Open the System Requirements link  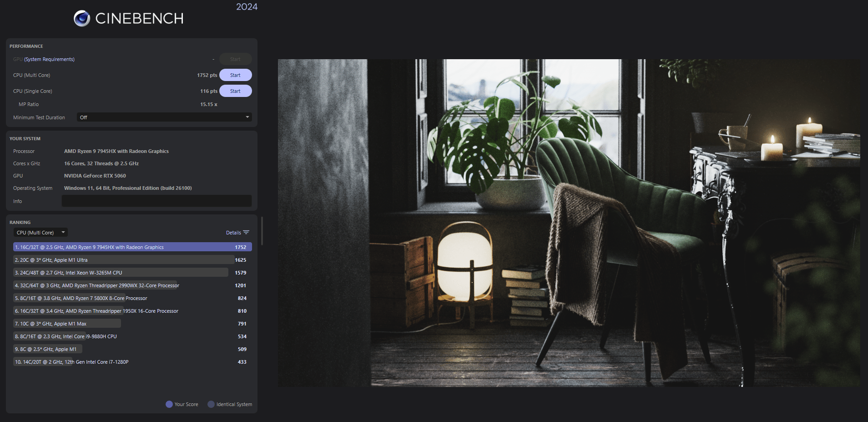click(49, 59)
